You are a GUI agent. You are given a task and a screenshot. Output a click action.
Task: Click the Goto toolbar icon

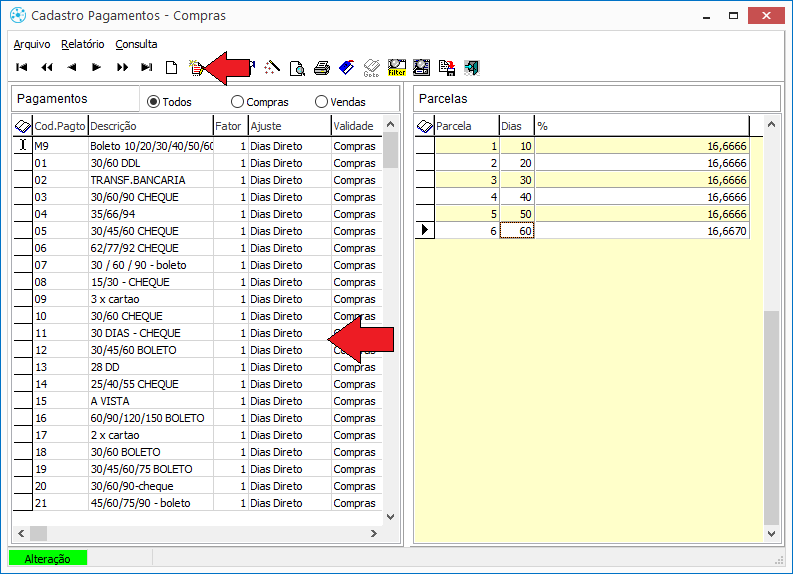point(371,68)
